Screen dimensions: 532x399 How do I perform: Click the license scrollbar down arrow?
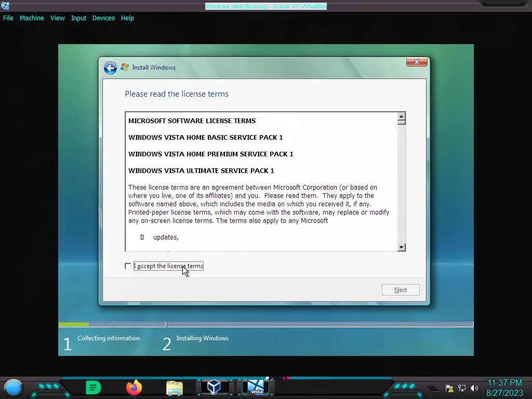402,247
